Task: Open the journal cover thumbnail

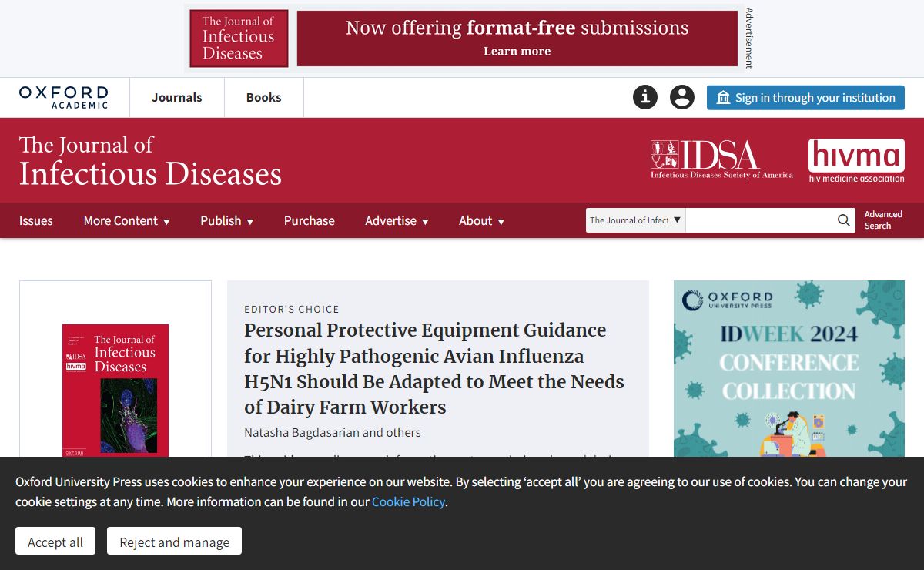Action: pyautogui.click(x=115, y=389)
